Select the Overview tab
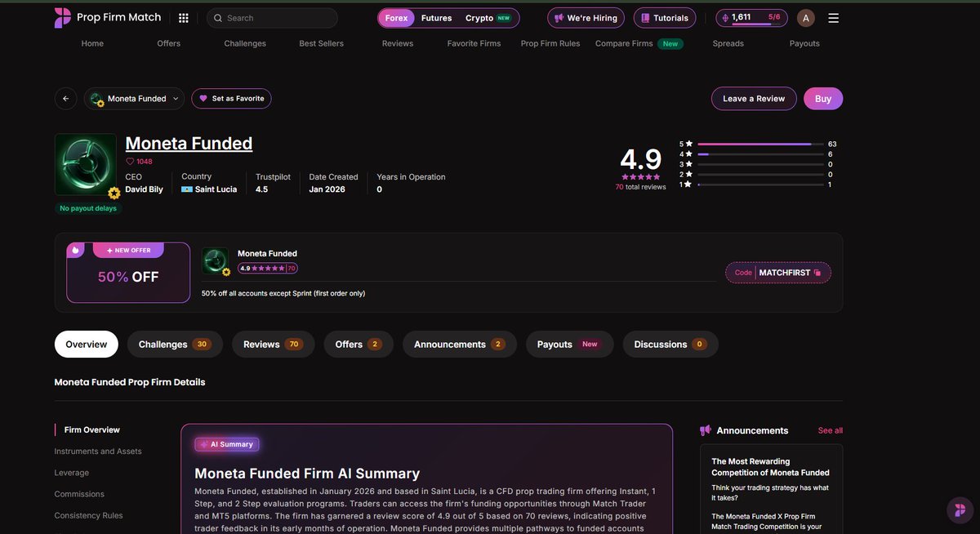Image resolution: width=980 pixels, height=534 pixels. coord(87,345)
